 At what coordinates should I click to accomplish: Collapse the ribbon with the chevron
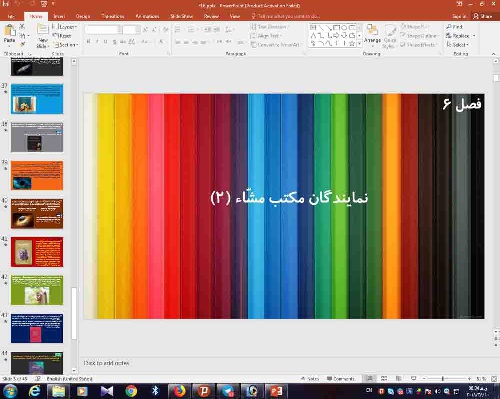(493, 54)
